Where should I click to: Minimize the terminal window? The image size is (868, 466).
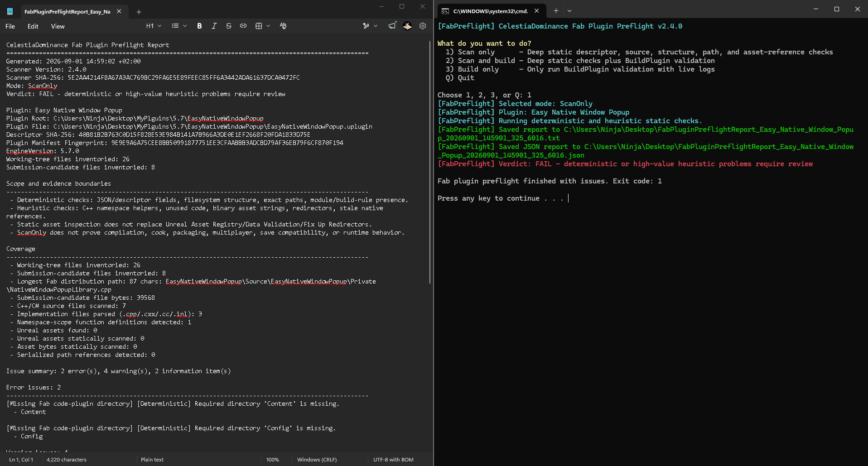pyautogui.click(x=816, y=9)
